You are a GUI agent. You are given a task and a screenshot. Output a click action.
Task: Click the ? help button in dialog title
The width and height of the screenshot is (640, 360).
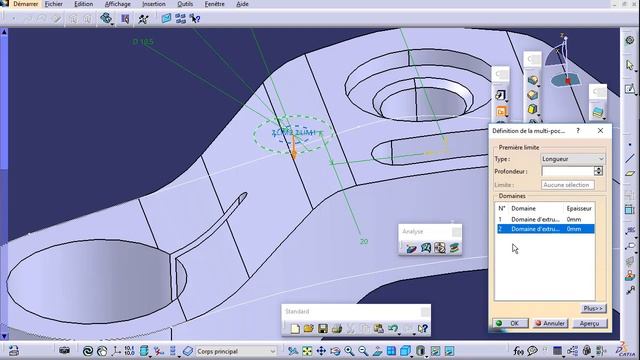[x=578, y=131]
